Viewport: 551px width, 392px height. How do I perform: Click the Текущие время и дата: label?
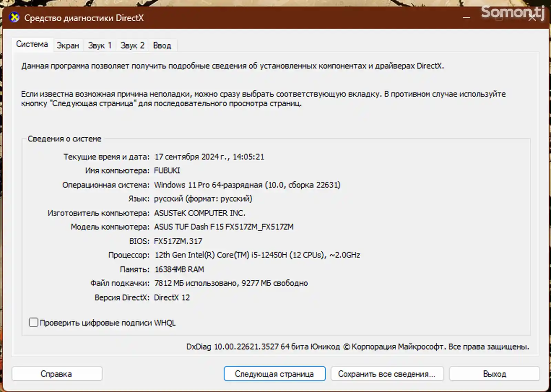(x=106, y=157)
